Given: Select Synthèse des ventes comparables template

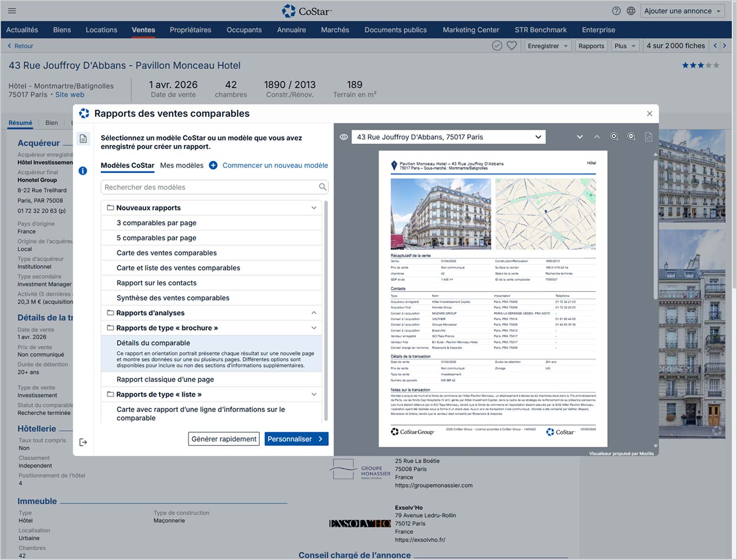Looking at the screenshot, I should pyautogui.click(x=211, y=298).
